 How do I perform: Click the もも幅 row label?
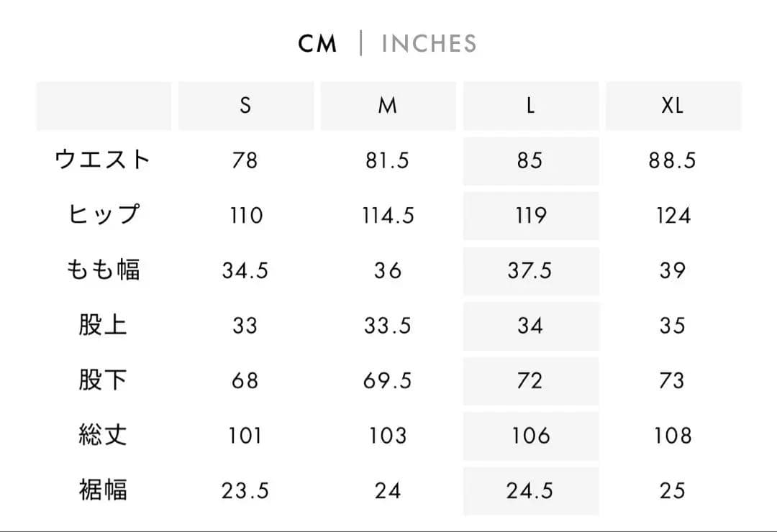click(x=103, y=270)
